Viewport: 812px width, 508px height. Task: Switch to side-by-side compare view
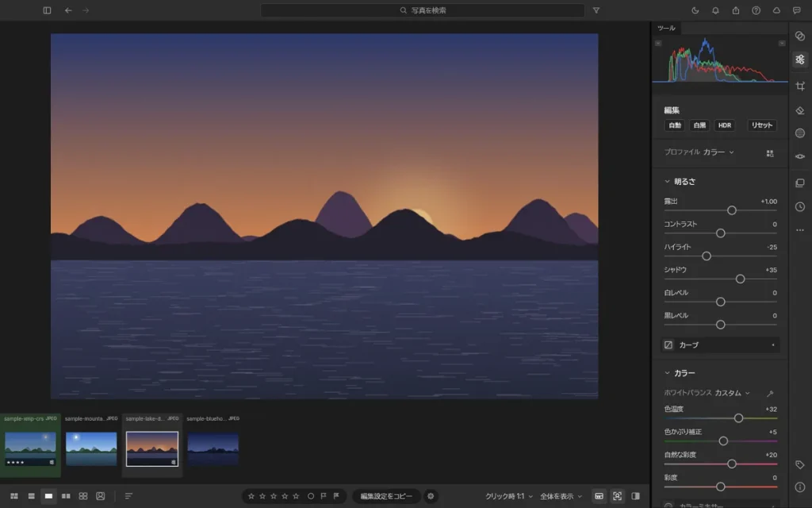tap(66, 496)
